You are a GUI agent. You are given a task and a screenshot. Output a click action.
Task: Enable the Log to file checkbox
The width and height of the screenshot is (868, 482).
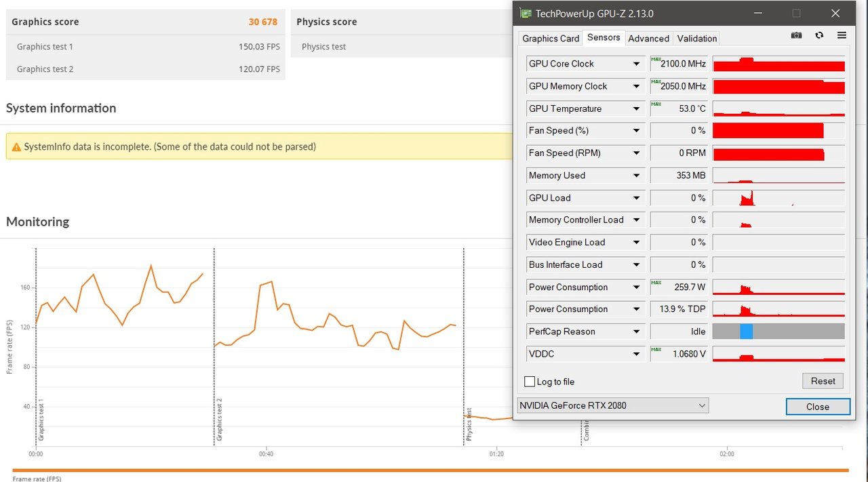point(530,382)
